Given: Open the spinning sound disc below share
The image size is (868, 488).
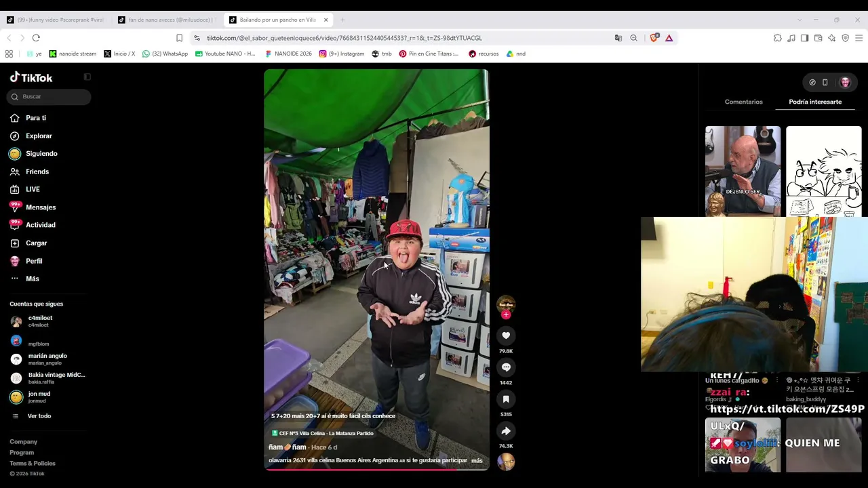Looking at the screenshot, I should click(506, 462).
